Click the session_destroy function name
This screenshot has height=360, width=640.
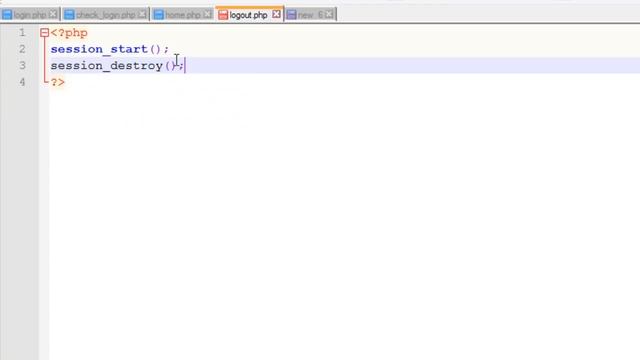pyautogui.click(x=107, y=66)
